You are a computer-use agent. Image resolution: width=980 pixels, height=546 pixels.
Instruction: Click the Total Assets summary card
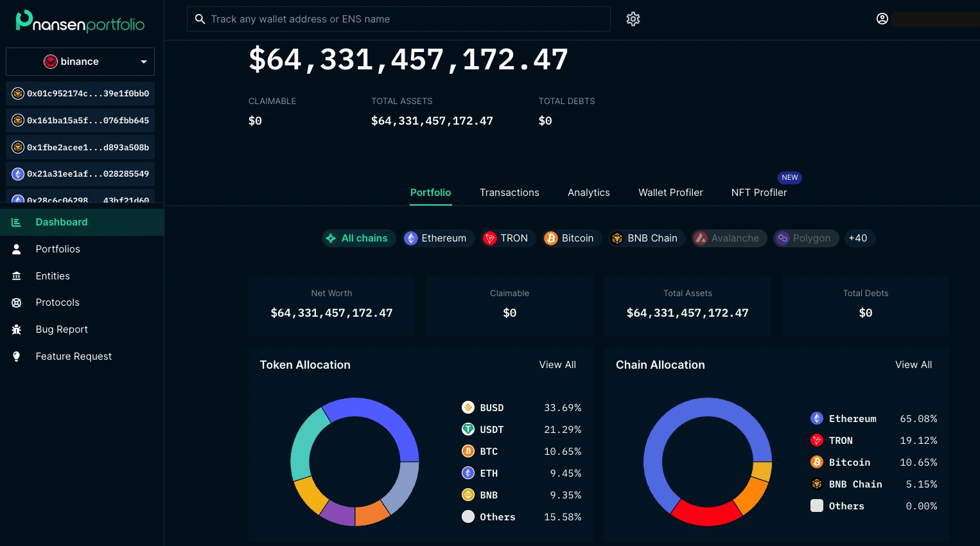click(688, 305)
